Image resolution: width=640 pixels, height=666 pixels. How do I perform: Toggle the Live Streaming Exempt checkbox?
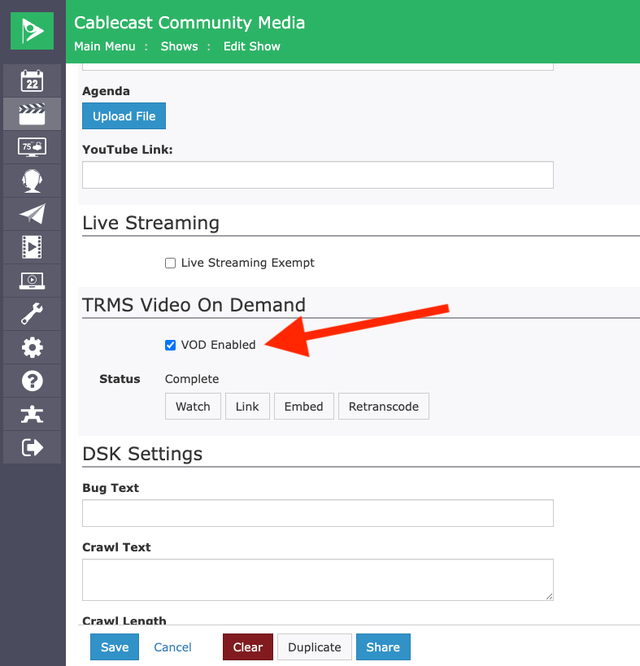pos(170,263)
